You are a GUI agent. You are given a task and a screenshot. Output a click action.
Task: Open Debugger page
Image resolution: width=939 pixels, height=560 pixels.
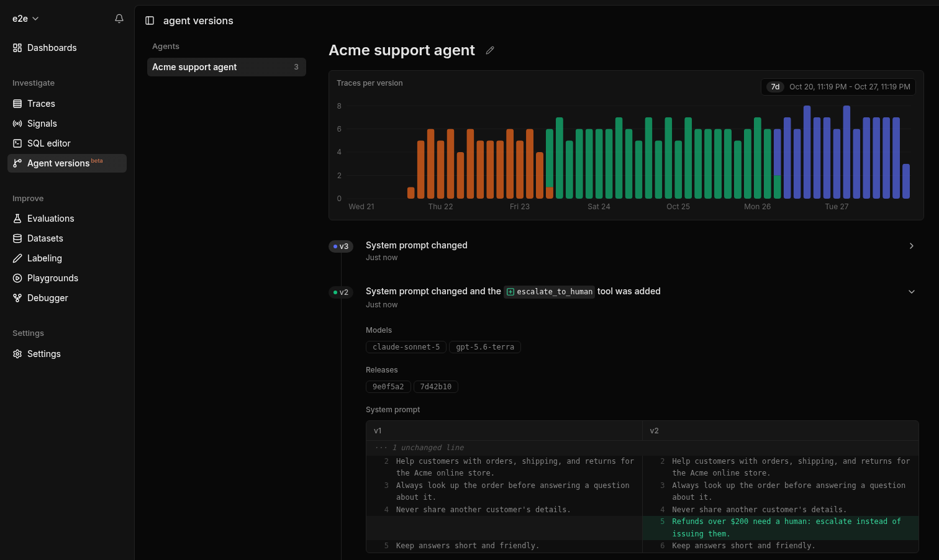(x=67, y=298)
